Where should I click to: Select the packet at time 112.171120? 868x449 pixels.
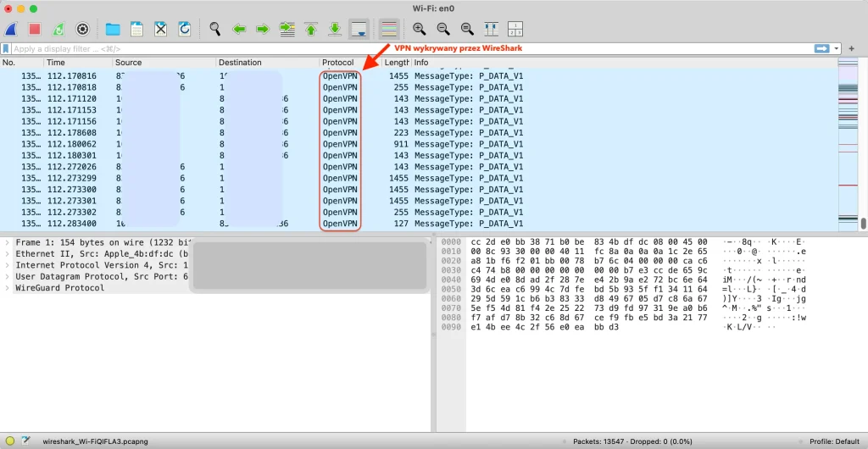[x=419, y=98]
